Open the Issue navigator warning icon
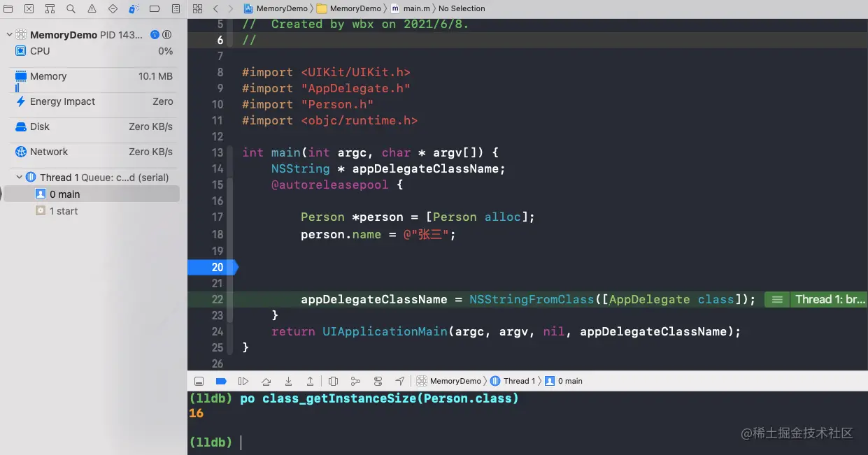Screen dimensions: 868x455 coord(92,8)
